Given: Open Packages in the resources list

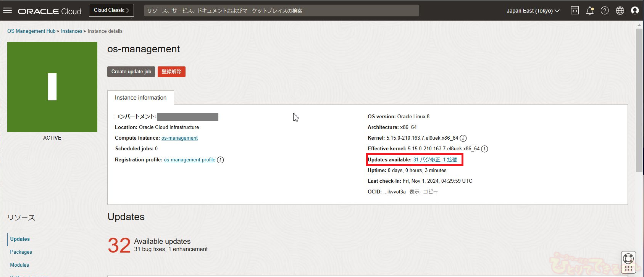Looking at the screenshot, I should pos(21,252).
